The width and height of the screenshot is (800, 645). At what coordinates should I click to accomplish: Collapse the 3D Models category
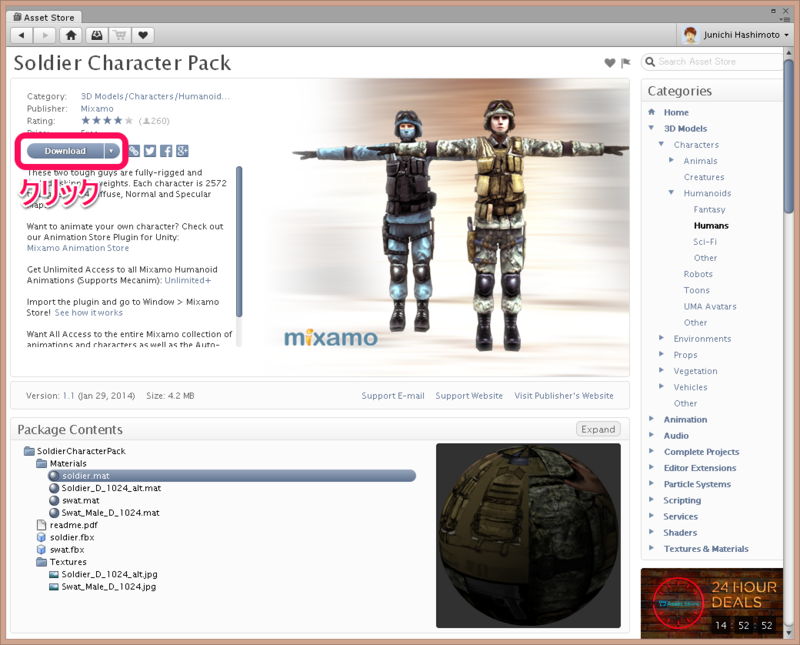651,128
